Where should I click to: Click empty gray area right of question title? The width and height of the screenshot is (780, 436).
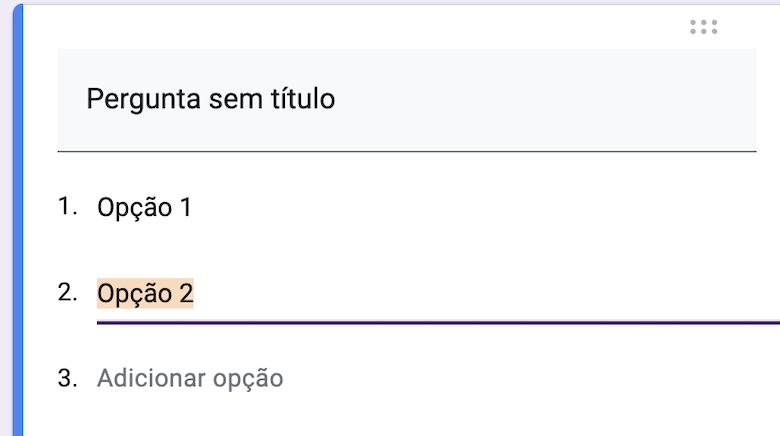550,99
